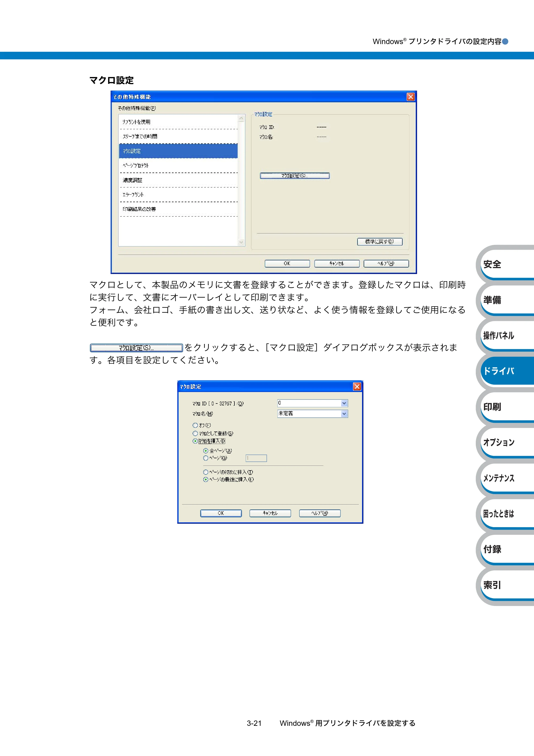Select ページの最後に挿入(E) radio button

(206, 479)
